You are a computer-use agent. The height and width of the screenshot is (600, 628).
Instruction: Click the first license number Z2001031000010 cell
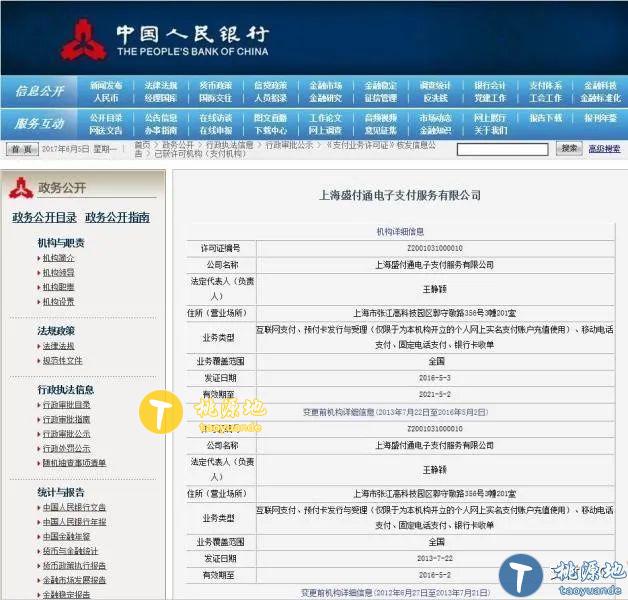click(x=435, y=248)
